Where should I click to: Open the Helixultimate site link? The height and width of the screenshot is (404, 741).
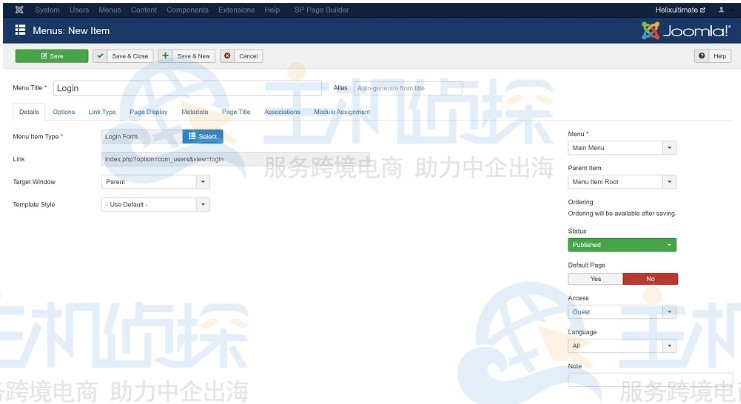click(x=680, y=9)
